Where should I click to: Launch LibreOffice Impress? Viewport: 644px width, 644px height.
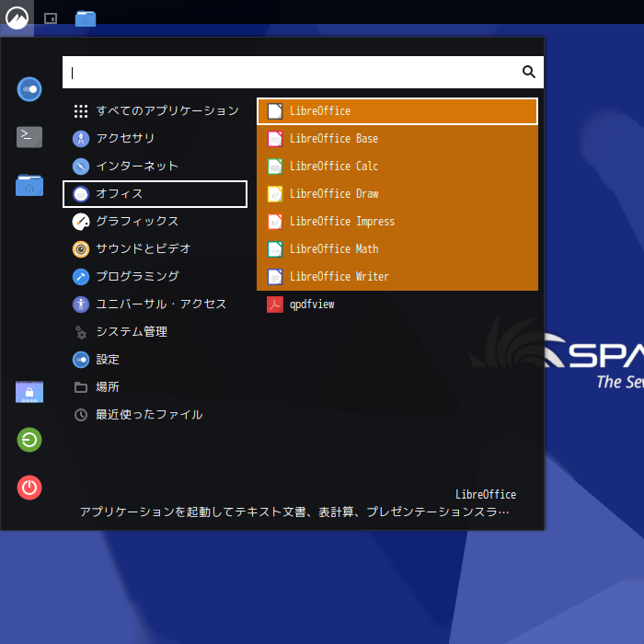point(397,222)
